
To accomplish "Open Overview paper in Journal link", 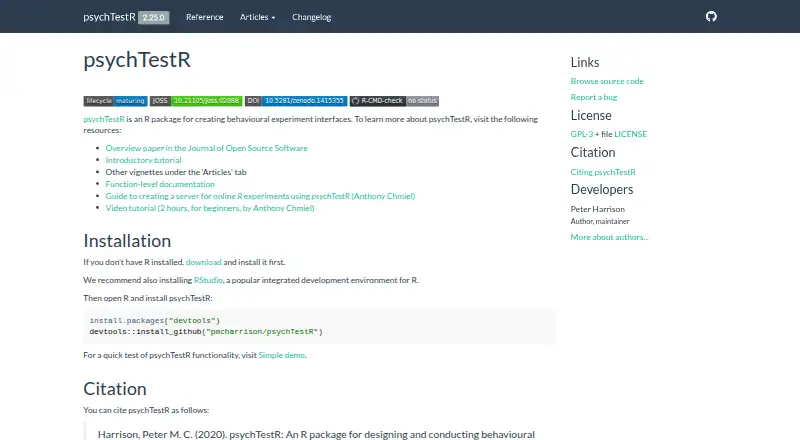I will (x=207, y=148).
